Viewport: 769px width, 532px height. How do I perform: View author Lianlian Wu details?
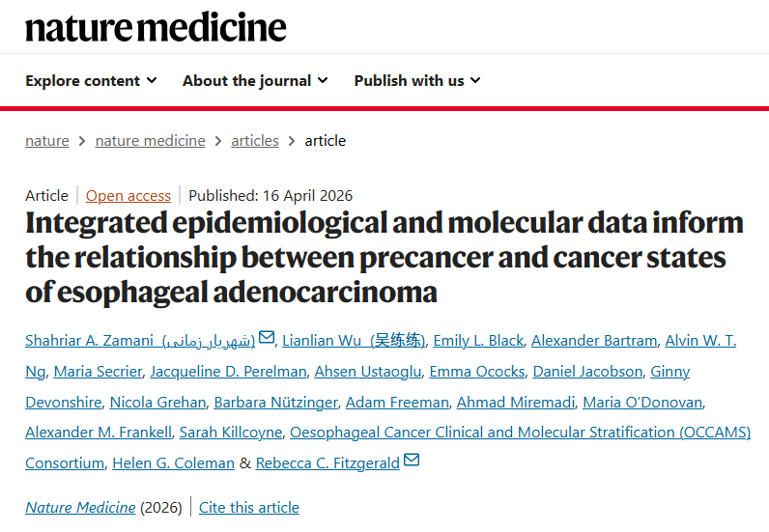(x=354, y=340)
